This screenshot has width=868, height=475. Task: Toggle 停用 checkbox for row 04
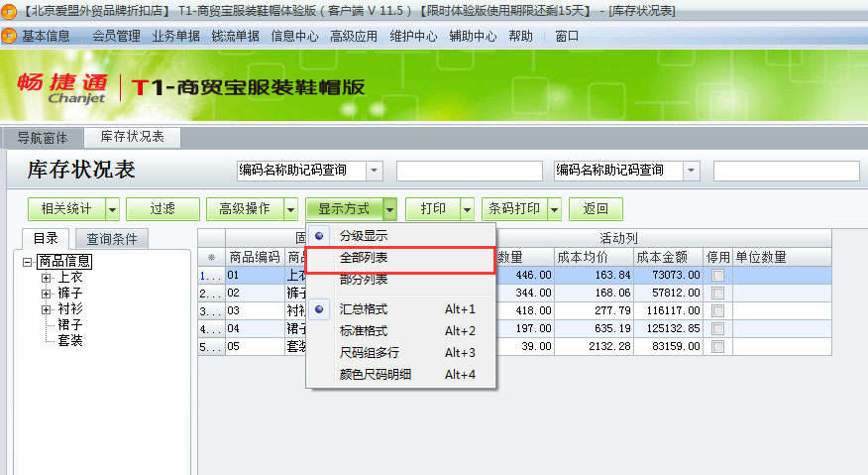tap(718, 328)
